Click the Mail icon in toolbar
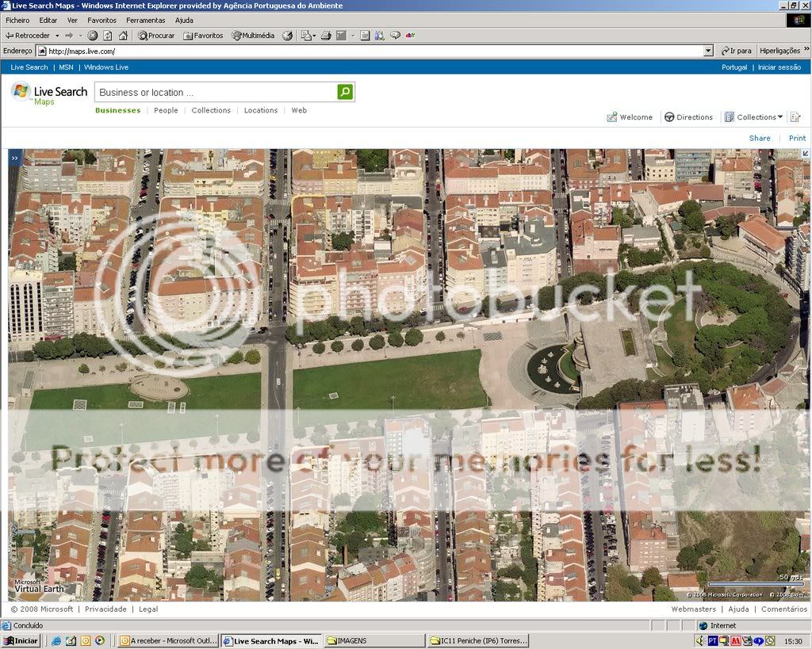 click(307, 36)
